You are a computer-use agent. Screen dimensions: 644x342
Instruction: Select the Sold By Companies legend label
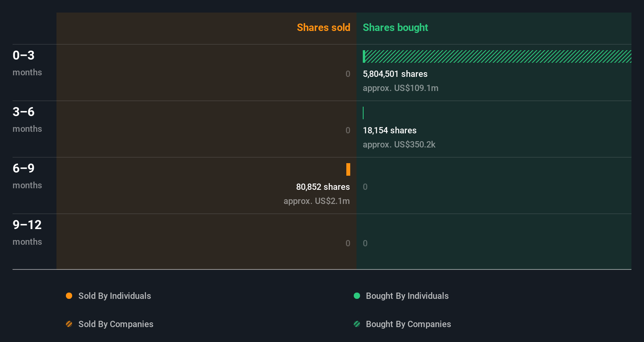(116, 324)
